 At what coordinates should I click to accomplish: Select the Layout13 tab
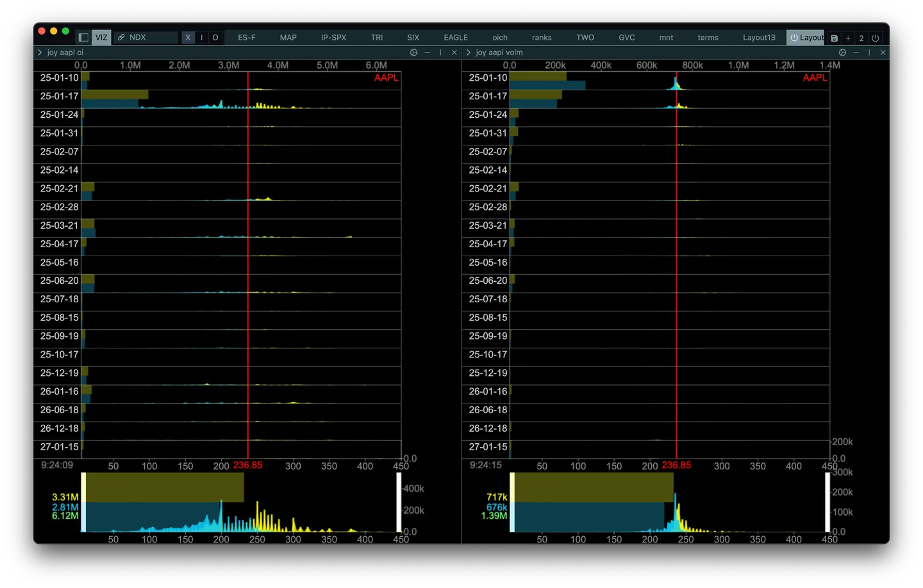pos(760,38)
